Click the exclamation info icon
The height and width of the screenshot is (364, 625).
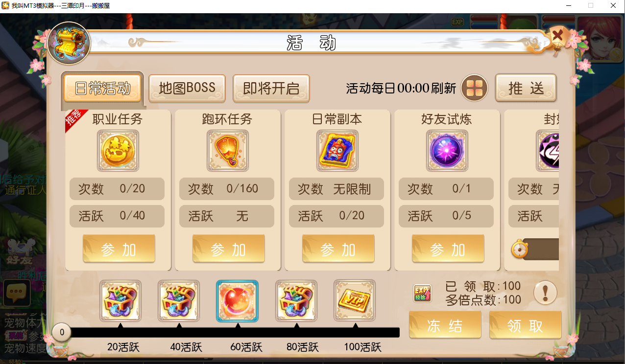tap(545, 293)
